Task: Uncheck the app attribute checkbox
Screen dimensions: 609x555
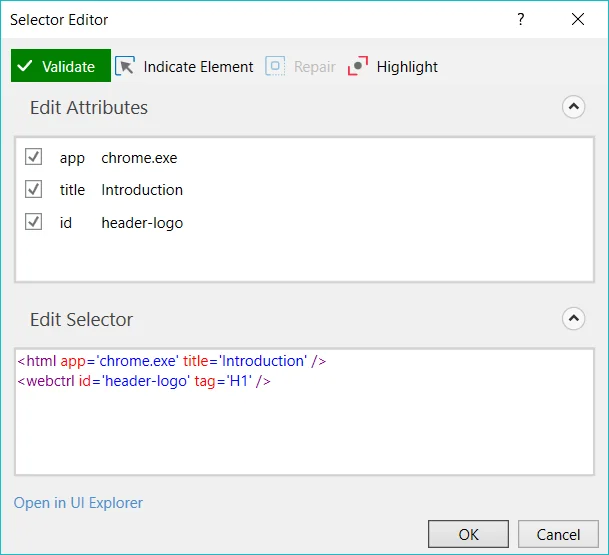Action: click(34, 157)
